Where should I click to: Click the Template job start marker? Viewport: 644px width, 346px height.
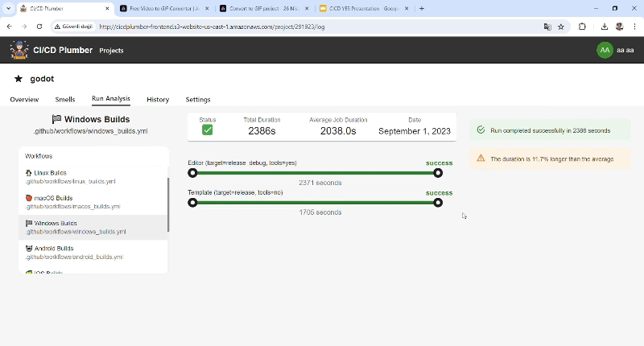click(x=192, y=202)
